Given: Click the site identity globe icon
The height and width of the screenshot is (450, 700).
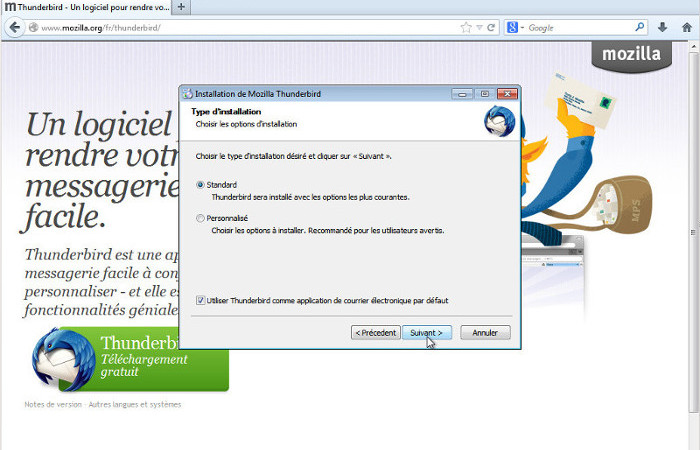Looking at the screenshot, I should tap(33, 28).
